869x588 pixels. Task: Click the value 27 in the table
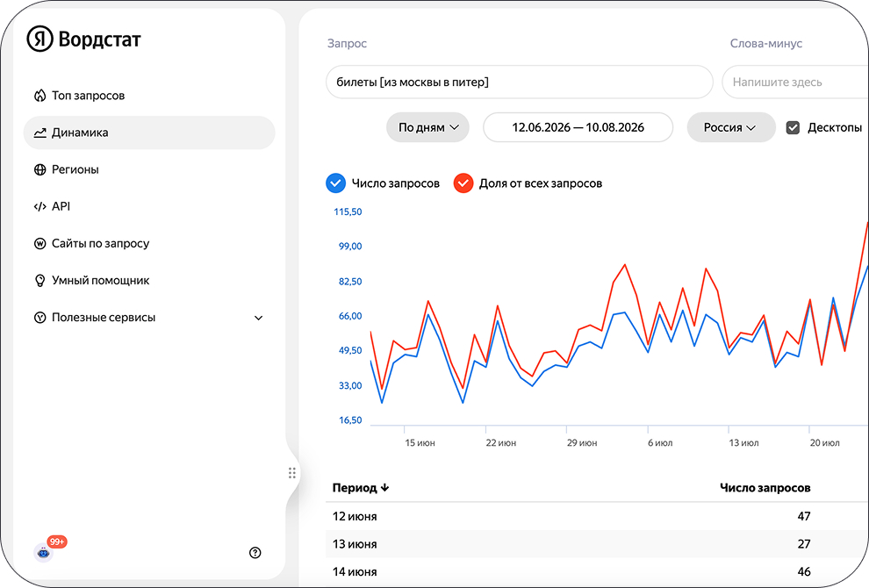pyautogui.click(x=804, y=544)
